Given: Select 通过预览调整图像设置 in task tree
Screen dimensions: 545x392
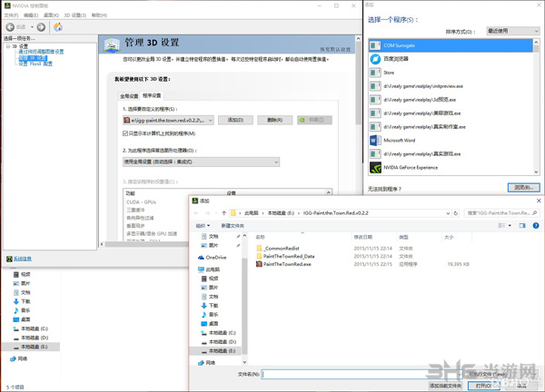Looking at the screenshot, I should (x=41, y=52).
